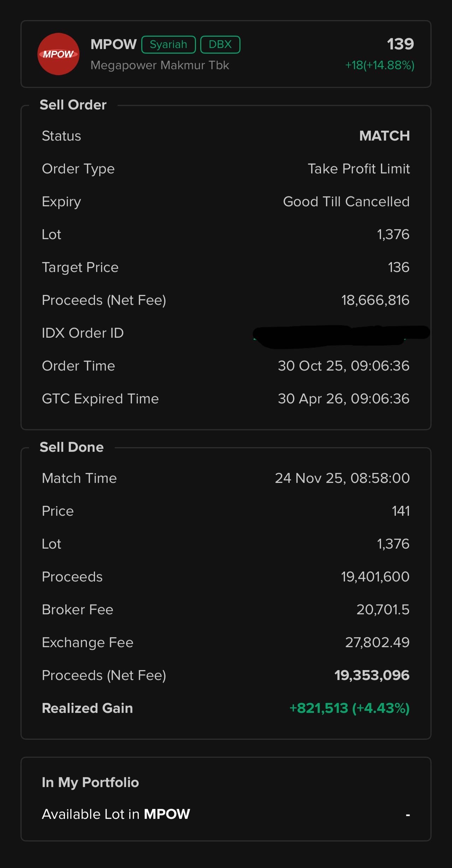Tap the In My Portfolio heading
The width and height of the screenshot is (452, 868).
coord(90,783)
